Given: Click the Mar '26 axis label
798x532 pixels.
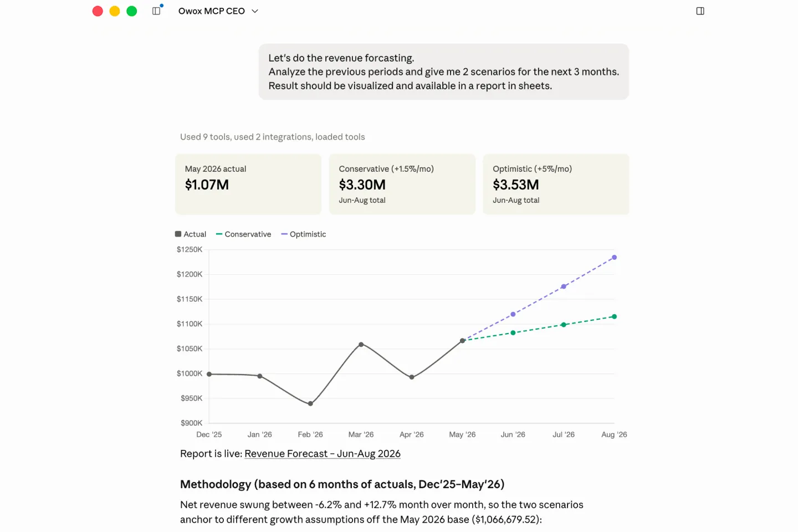Looking at the screenshot, I should (361, 435).
